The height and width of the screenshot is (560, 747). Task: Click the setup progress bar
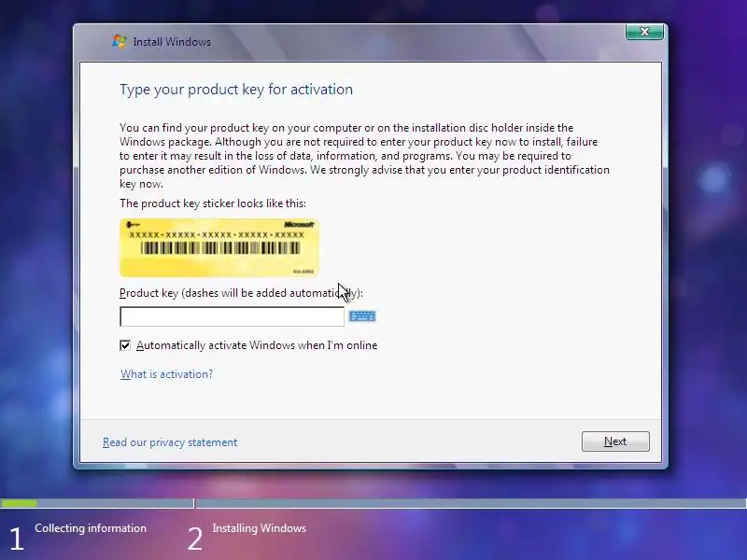(x=373, y=503)
